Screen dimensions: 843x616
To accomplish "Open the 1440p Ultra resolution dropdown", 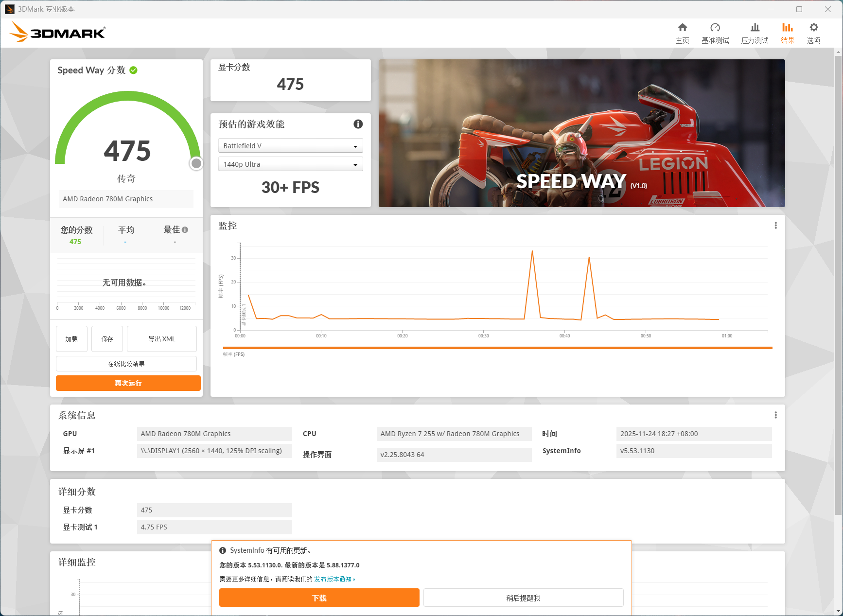I will click(291, 164).
